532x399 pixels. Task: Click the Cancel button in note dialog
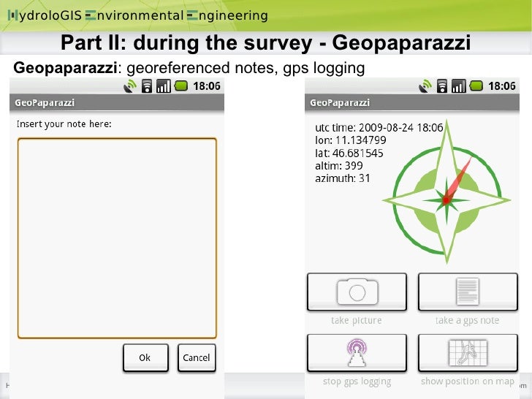click(x=197, y=357)
